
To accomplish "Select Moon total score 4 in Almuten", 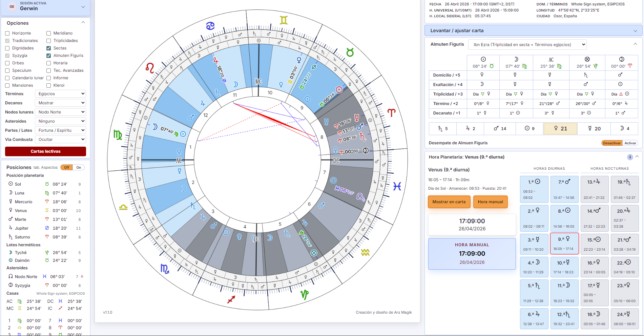I will (624, 128).
